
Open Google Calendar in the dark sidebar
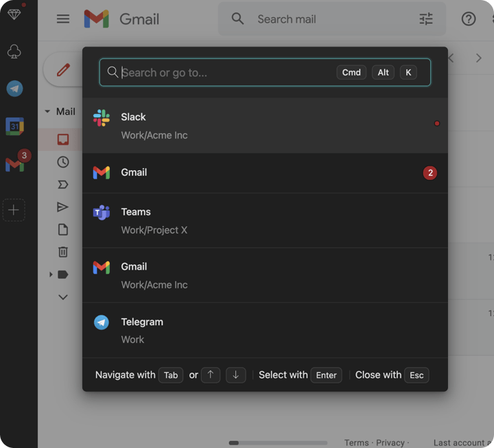[14, 126]
